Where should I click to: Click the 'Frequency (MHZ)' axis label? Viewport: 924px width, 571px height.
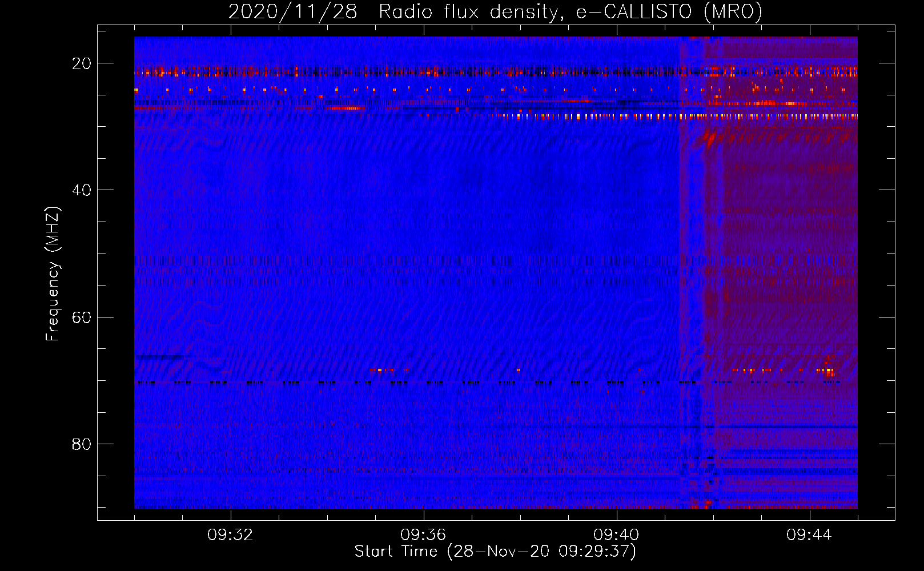52,274
